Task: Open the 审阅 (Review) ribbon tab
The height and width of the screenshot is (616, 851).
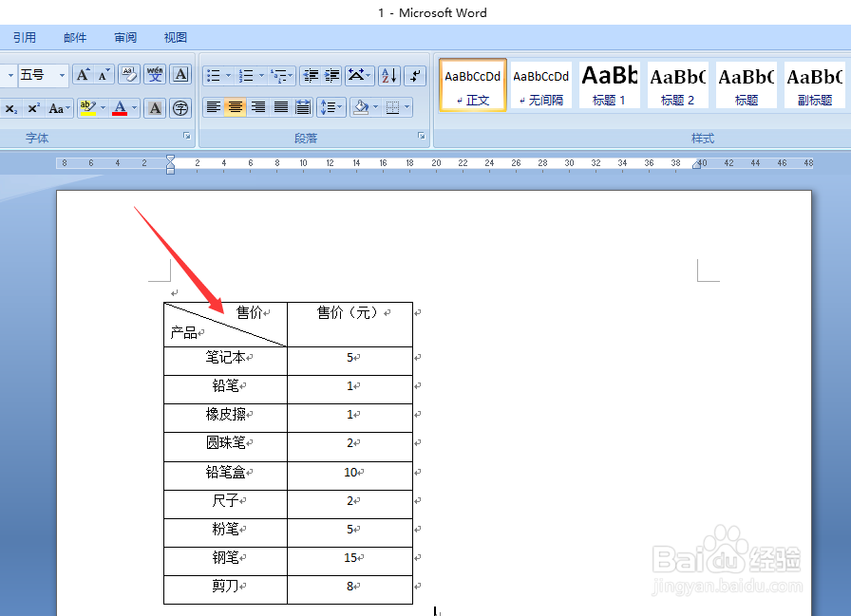Action: coord(124,37)
